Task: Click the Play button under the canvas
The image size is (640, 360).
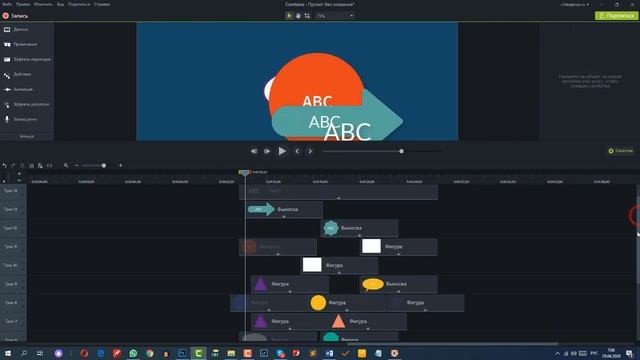Action: coord(282,151)
